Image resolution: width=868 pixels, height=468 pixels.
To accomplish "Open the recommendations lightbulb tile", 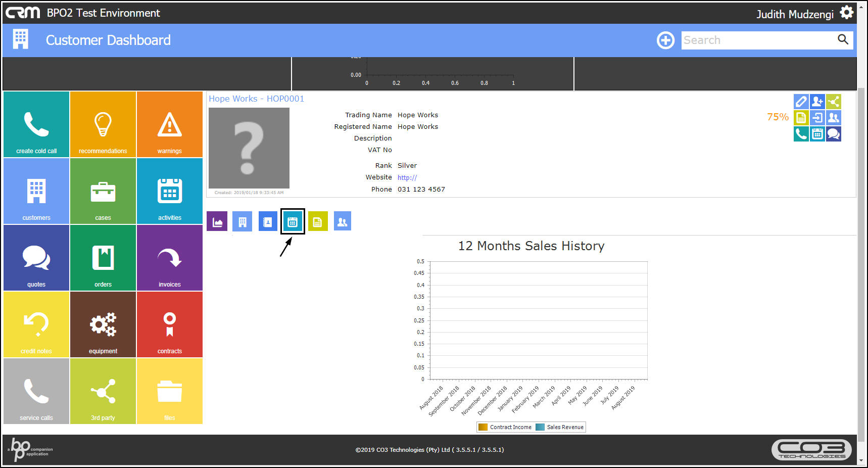I will coord(103,124).
